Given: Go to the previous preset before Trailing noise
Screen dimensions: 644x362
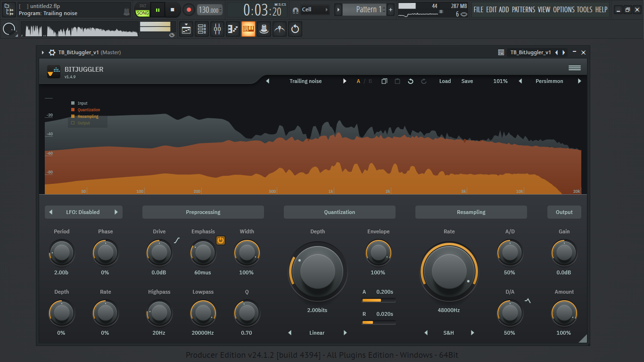Looking at the screenshot, I should pyautogui.click(x=268, y=81).
